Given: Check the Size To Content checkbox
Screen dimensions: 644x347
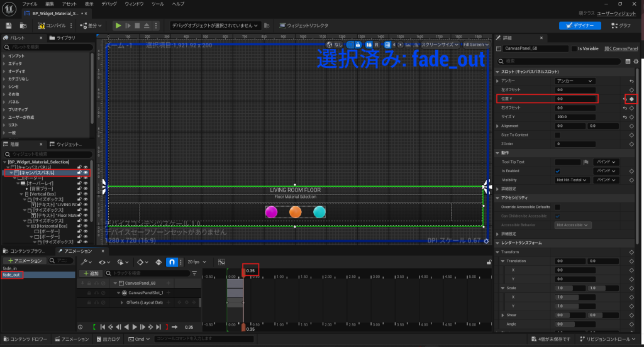Looking at the screenshot, I should (557, 135).
